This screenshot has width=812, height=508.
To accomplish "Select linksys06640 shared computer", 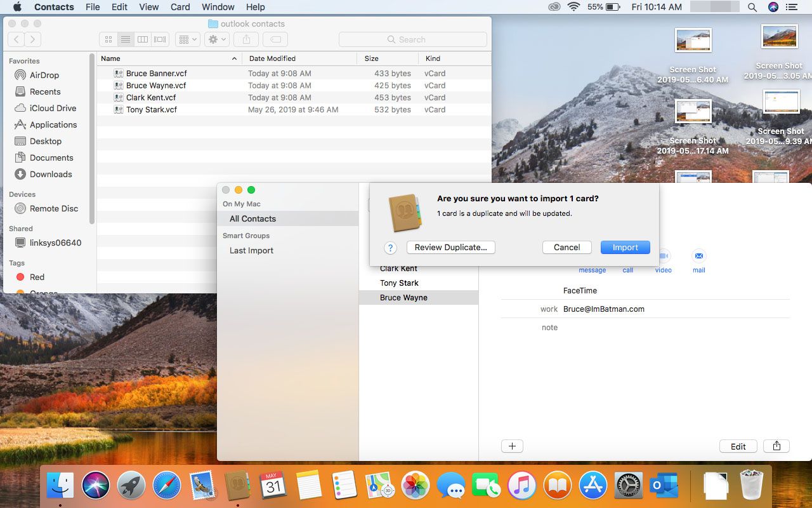I will 55,243.
